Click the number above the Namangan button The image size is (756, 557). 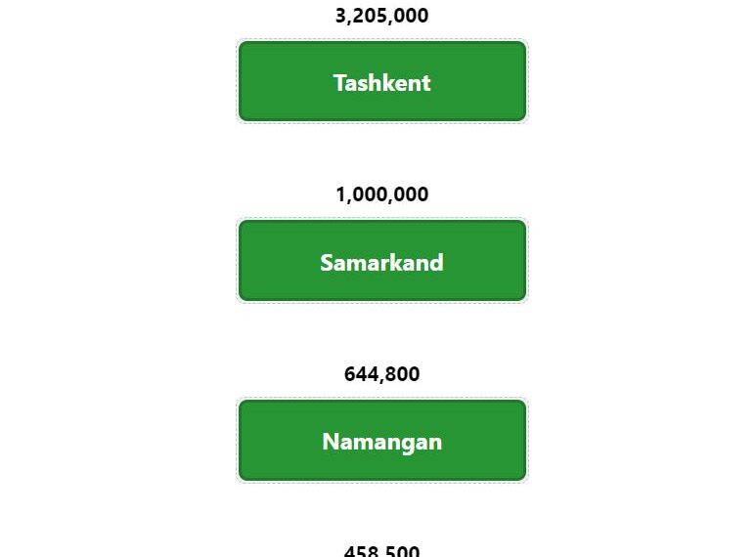pyautogui.click(x=381, y=374)
